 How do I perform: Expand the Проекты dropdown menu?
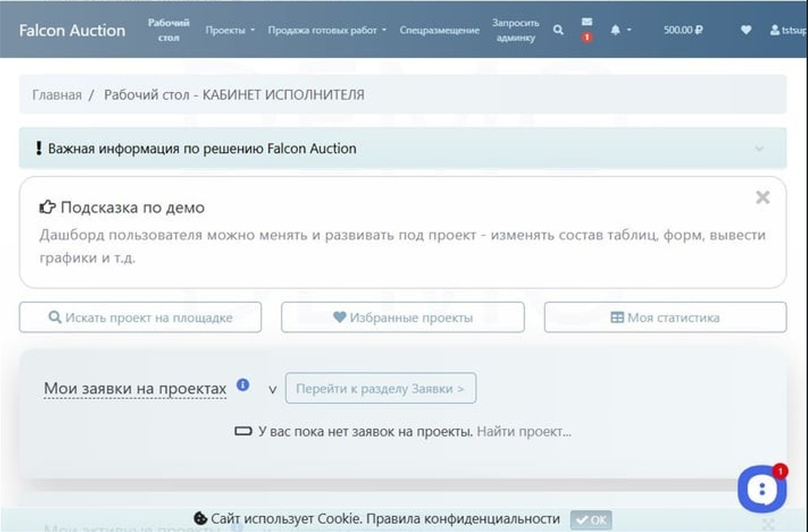point(230,30)
